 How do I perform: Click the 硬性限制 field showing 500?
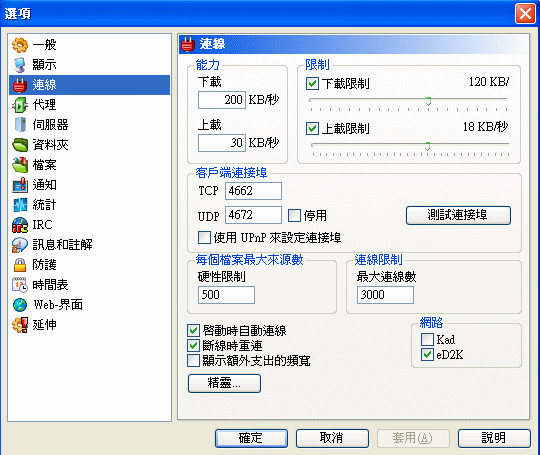click(226, 295)
